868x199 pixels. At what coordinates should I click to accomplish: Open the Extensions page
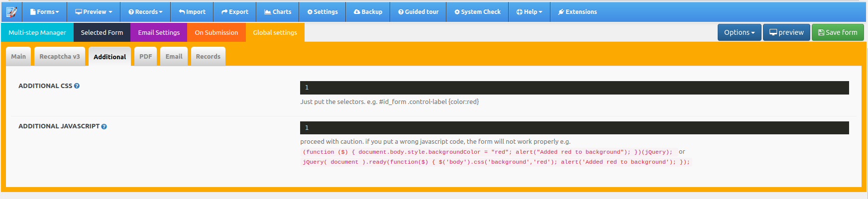click(x=577, y=12)
